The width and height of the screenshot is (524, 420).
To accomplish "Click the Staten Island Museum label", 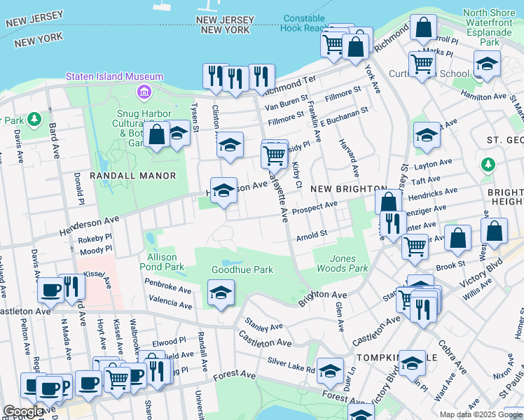I will click(115, 76).
